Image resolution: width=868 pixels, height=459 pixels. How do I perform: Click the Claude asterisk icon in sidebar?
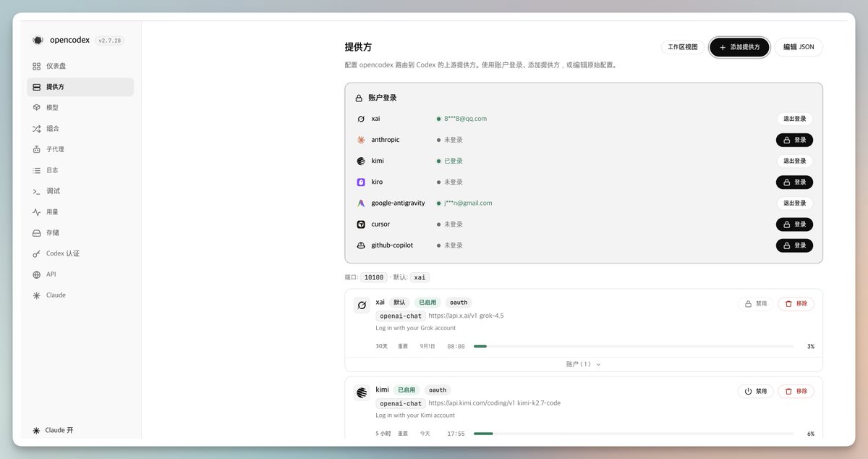click(37, 295)
